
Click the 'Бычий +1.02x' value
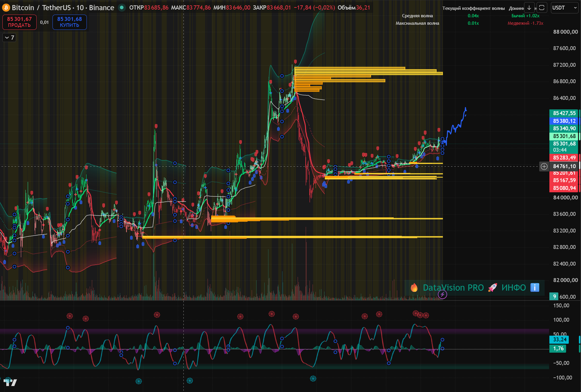tap(525, 16)
